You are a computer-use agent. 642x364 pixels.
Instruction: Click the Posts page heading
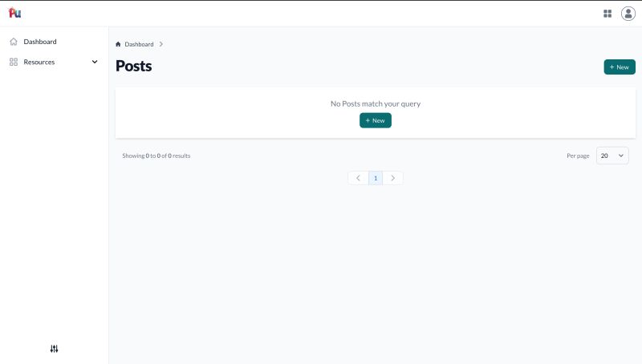[x=133, y=66]
